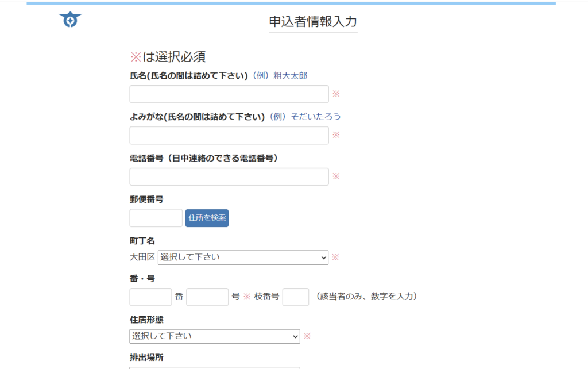This screenshot has width=588, height=369.
Task: Focus the 枝番号 branch number field
Action: (295, 297)
